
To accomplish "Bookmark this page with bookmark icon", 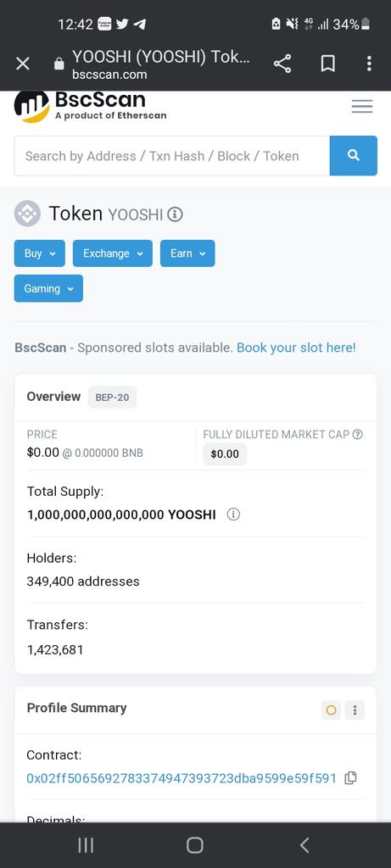I will (x=328, y=64).
